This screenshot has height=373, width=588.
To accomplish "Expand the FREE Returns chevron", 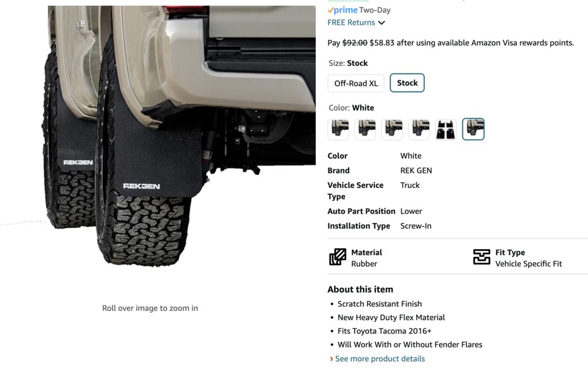I will 382,23.
